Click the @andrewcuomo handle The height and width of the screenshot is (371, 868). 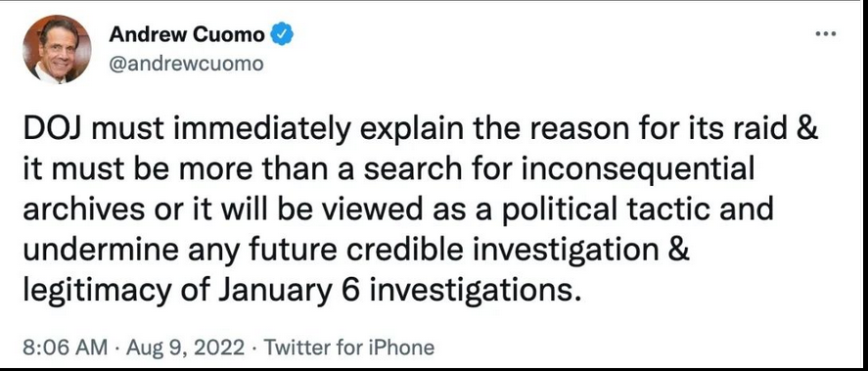point(186,65)
